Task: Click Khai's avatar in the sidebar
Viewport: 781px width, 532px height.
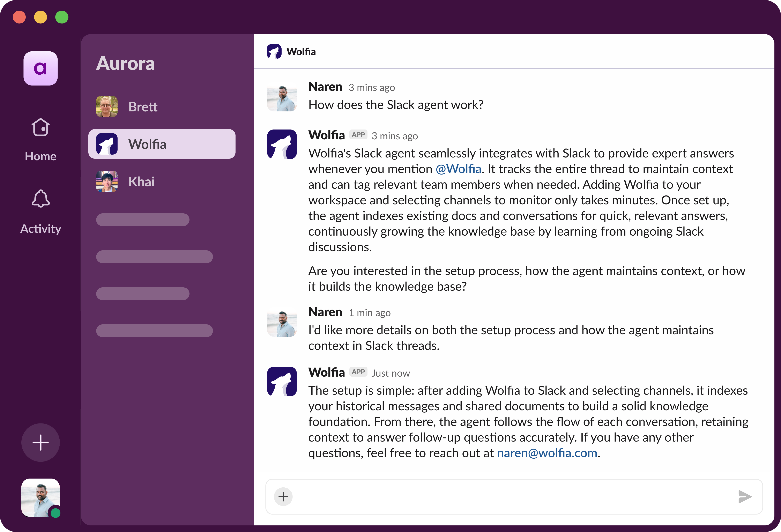Action: pos(106,182)
